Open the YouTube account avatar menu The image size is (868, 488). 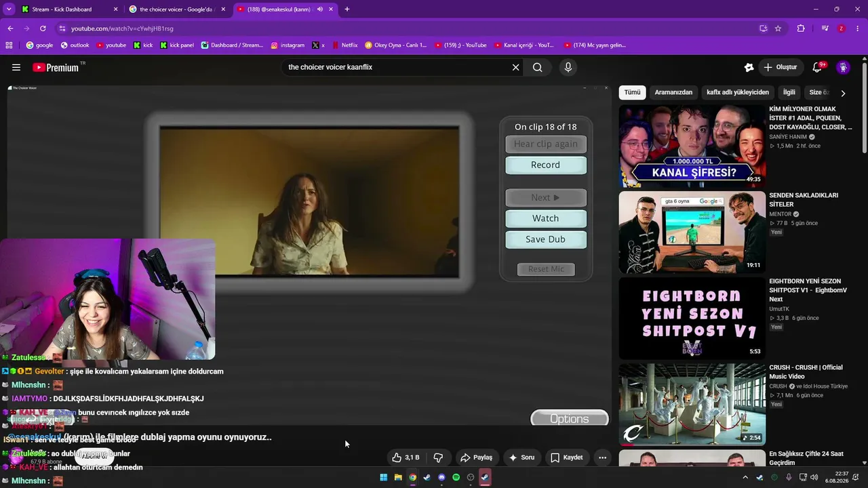tap(843, 67)
